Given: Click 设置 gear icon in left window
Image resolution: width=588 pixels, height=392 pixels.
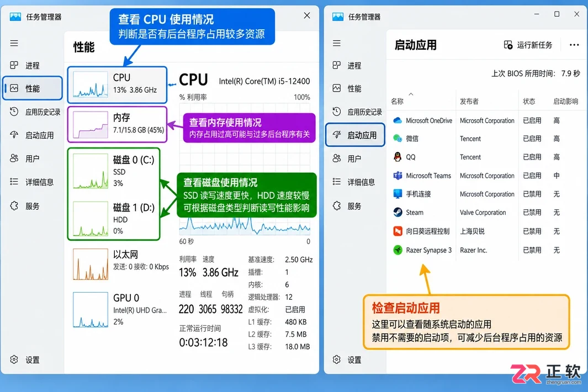Looking at the screenshot, I should (x=14, y=359).
